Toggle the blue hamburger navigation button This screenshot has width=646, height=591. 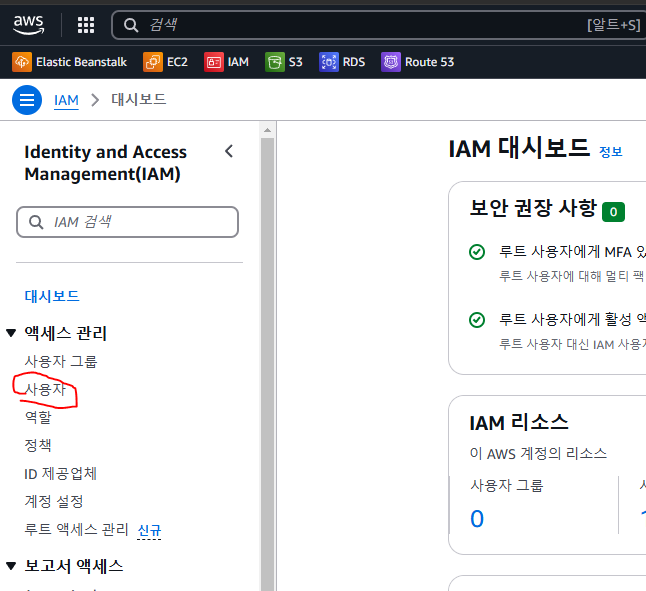tap(27, 100)
